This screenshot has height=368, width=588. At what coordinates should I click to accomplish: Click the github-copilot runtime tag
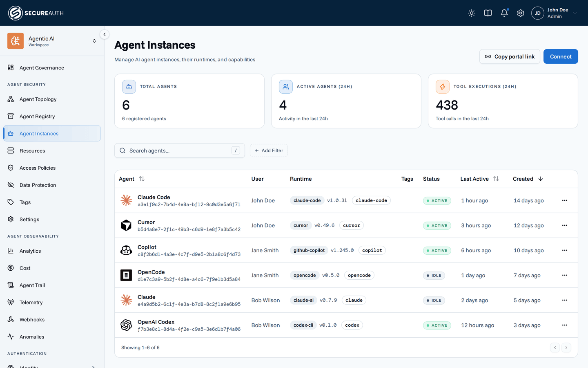point(309,250)
